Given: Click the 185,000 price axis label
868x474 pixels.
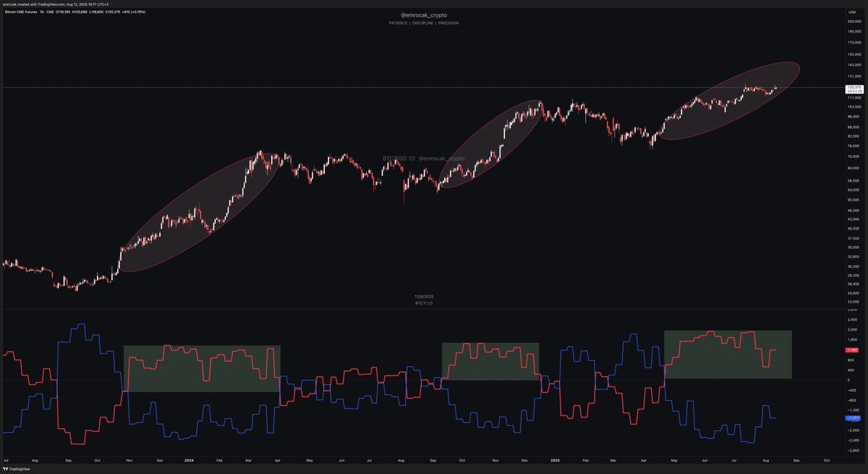Looking at the screenshot, I should pyautogui.click(x=854, y=31).
